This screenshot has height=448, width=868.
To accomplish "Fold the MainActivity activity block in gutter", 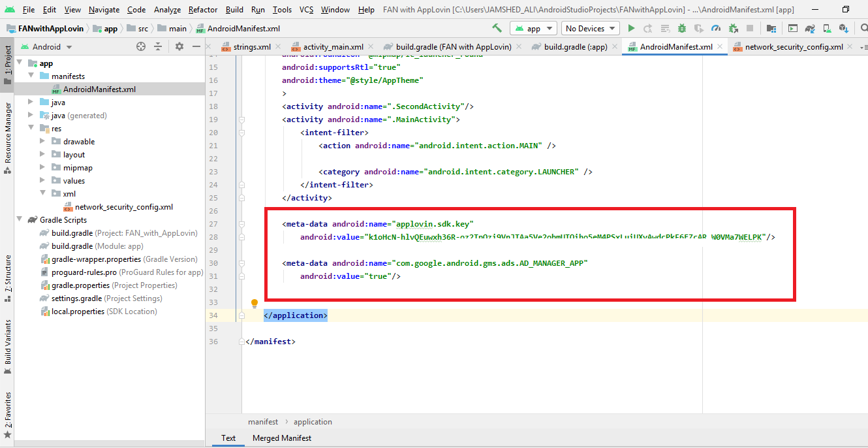I will (241, 120).
